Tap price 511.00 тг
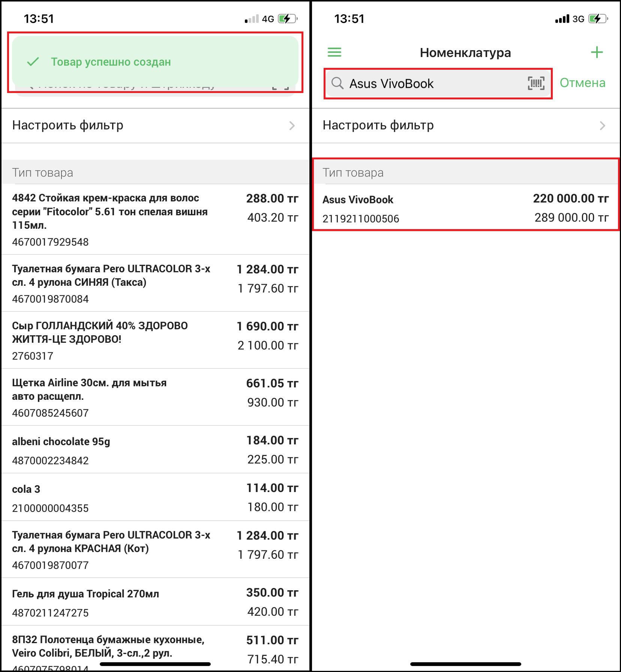Viewport: 621px width, 672px height. (272, 640)
